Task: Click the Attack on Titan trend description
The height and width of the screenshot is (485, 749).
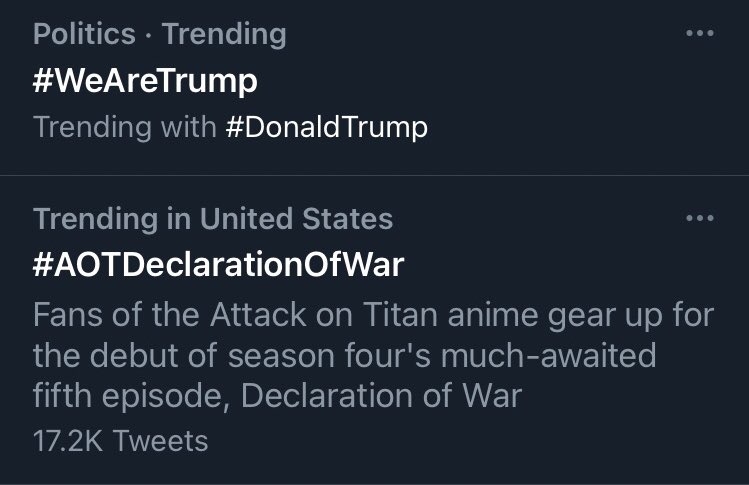Action: pyautogui.click(x=372, y=355)
